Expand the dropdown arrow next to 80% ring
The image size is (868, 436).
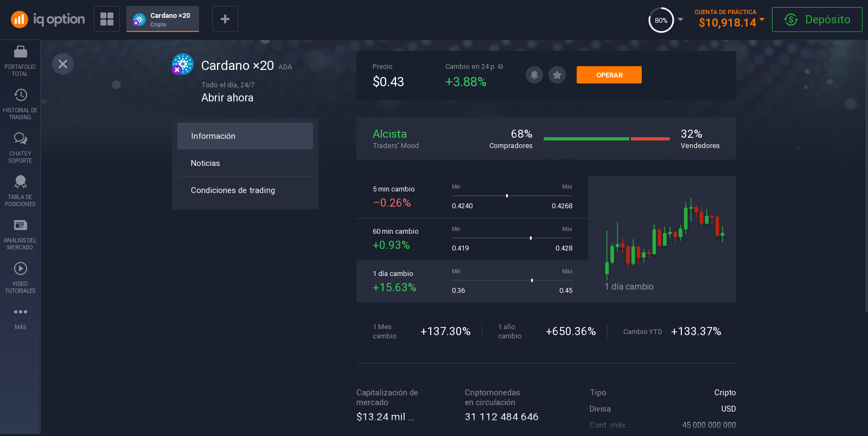(x=680, y=20)
